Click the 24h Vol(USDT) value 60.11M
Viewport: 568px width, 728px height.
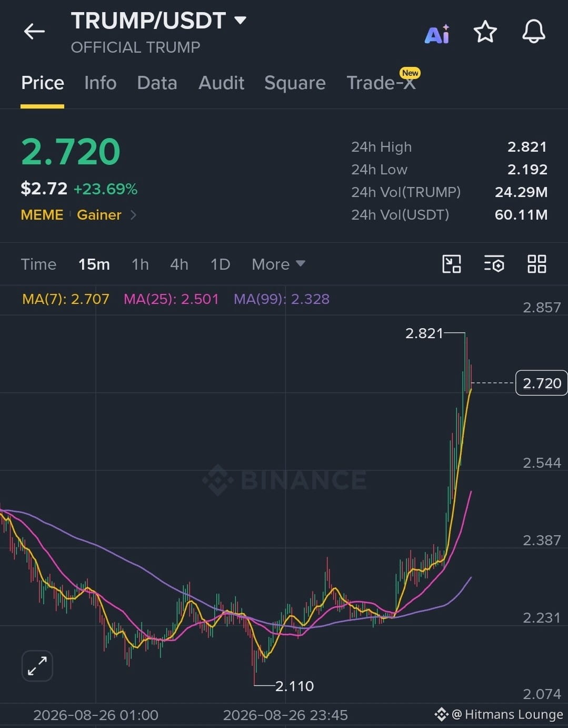pos(521,215)
